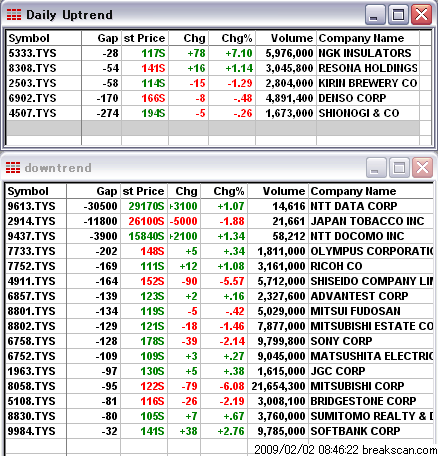Image resolution: width=438 pixels, height=456 pixels.
Task: Select symbol 5333.TYS in Daily Uptrend
Action: [x=32, y=53]
